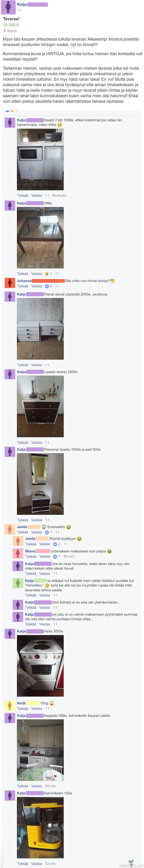Click Heidi's yellow avatar icon
144x868 pixels.
pyautogui.click(x=9, y=705)
